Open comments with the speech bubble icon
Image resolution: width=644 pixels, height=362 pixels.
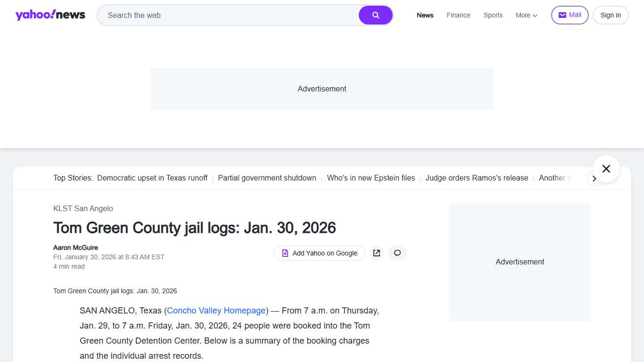tap(397, 253)
